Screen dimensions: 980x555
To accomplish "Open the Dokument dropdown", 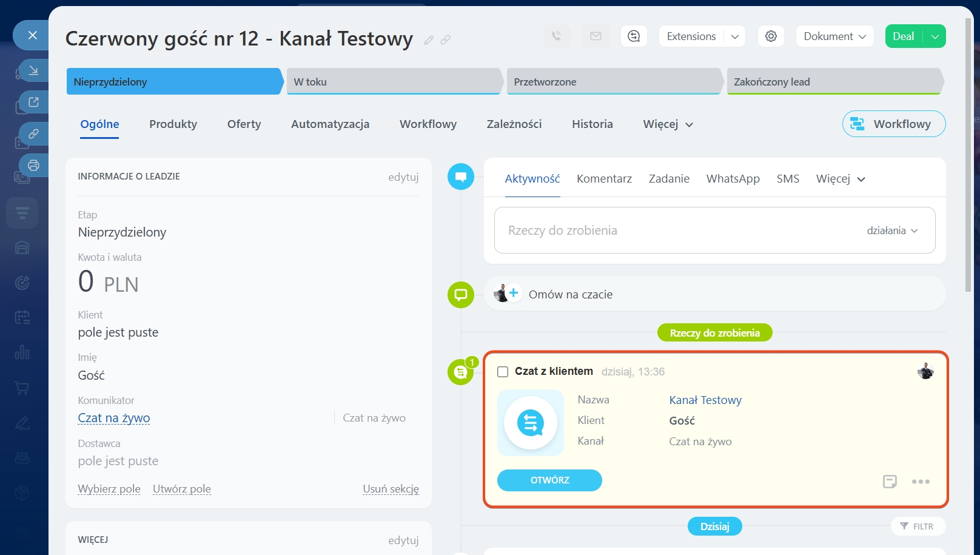I will [x=834, y=36].
